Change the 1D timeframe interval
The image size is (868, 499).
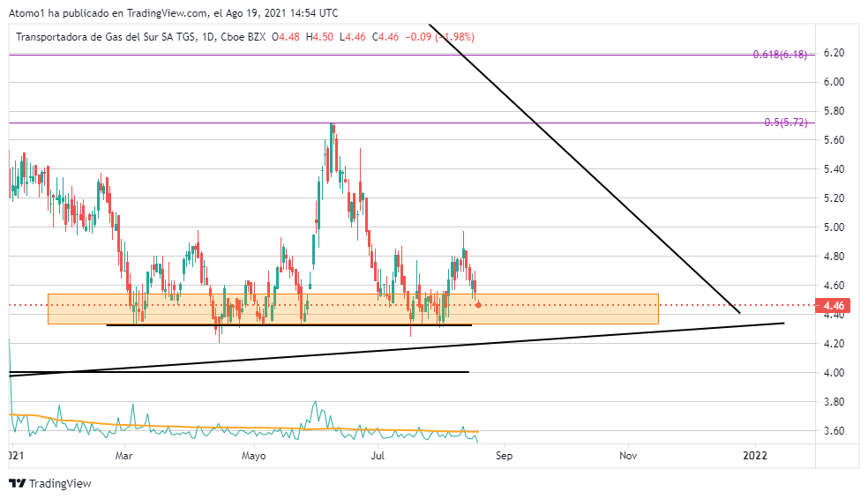click(208, 36)
